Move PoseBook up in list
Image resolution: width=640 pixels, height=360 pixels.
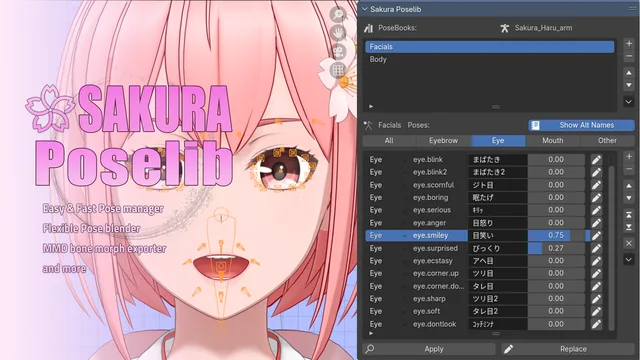(629, 73)
